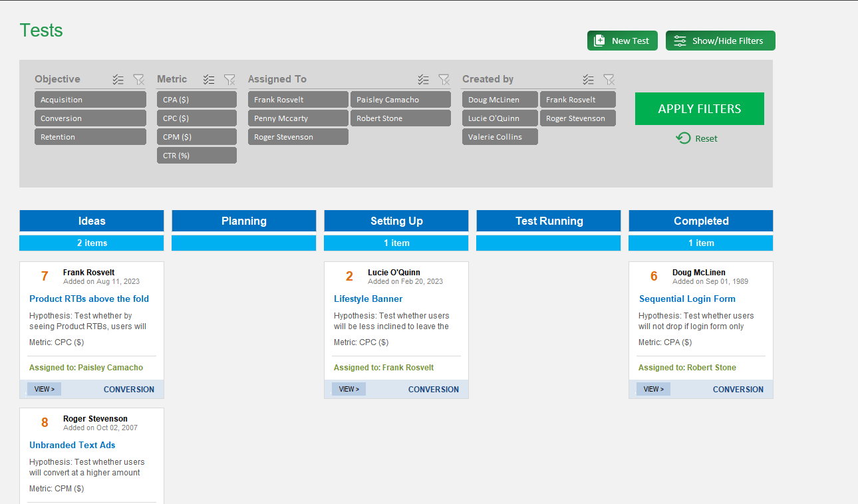Click the select-all icon beside Created by

588,79
